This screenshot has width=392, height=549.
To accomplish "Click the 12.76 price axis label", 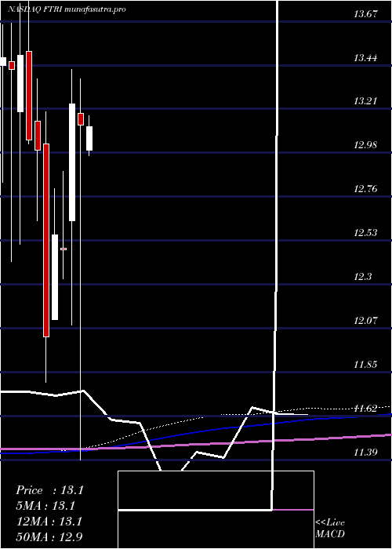I will pyautogui.click(x=366, y=189).
